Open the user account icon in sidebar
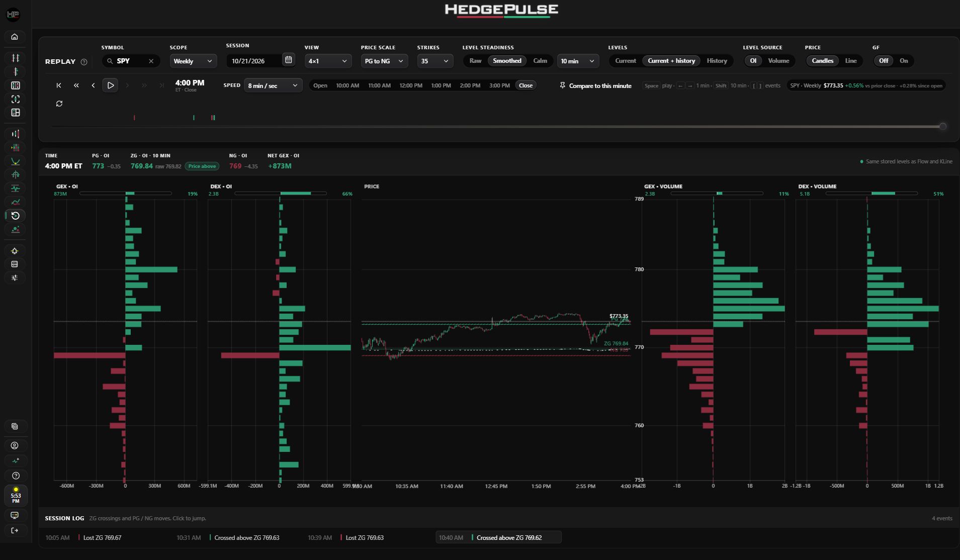960x560 pixels. 15,445
